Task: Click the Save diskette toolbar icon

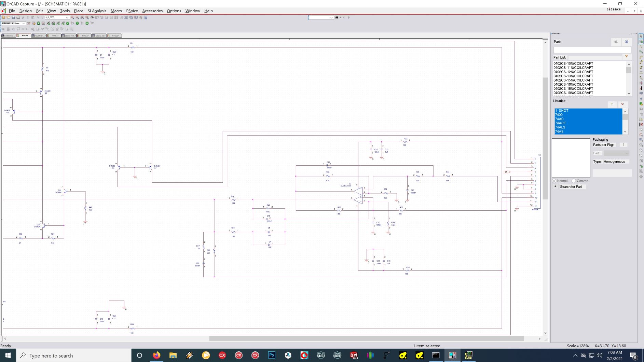Action: (13, 17)
